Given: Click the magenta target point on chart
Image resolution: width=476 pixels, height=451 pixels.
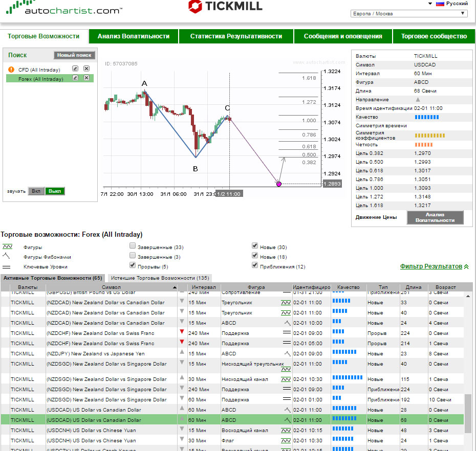Looking at the screenshot, I should tap(279, 184).
